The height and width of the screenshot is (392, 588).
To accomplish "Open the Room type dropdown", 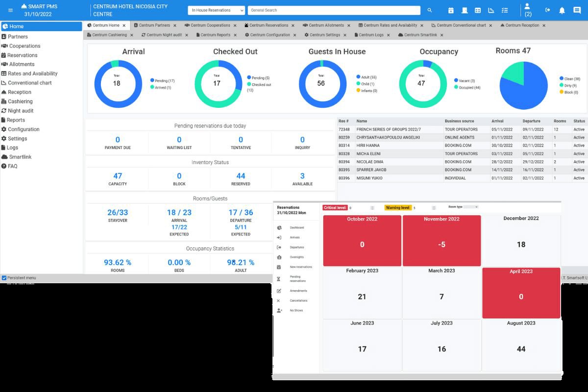I will (x=471, y=207).
